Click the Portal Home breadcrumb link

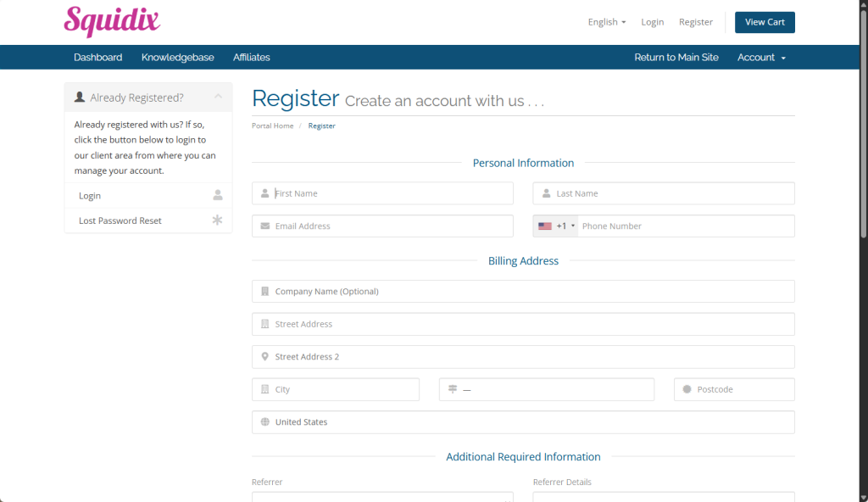click(x=272, y=126)
